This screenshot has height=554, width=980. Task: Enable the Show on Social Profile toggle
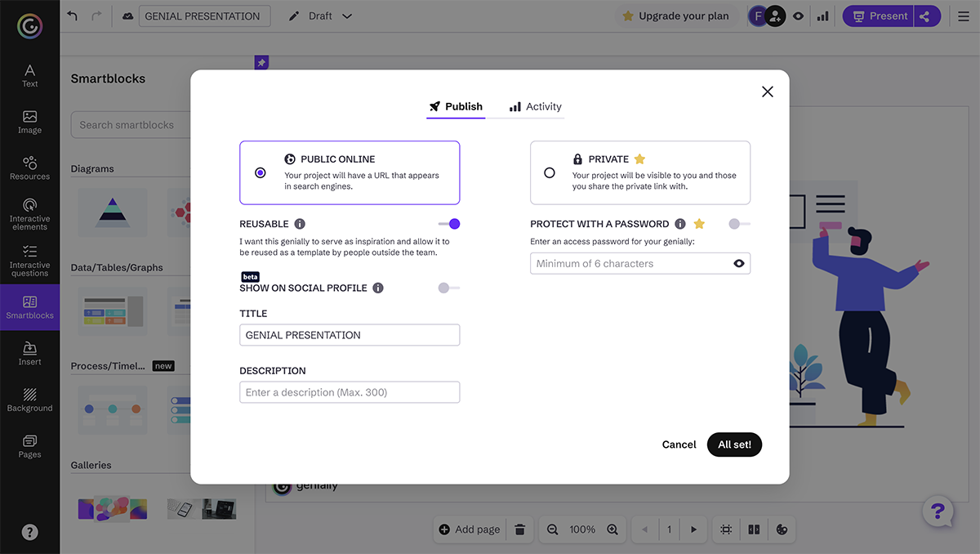449,288
